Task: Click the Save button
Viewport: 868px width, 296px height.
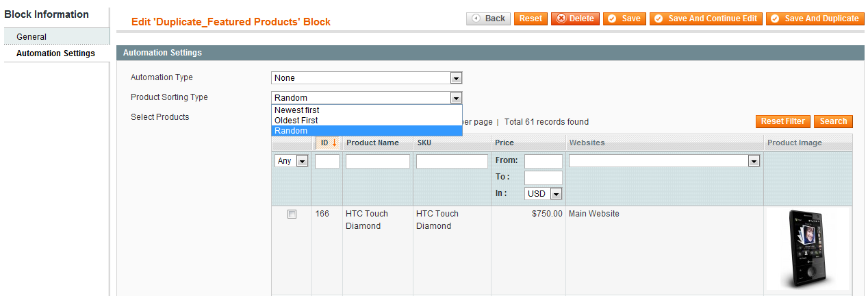Action: click(624, 18)
